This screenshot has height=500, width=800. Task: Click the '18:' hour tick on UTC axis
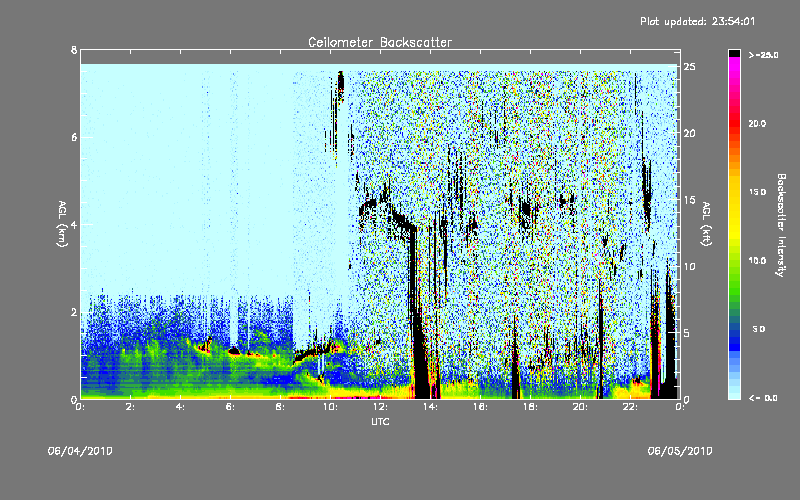pos(531,407)
